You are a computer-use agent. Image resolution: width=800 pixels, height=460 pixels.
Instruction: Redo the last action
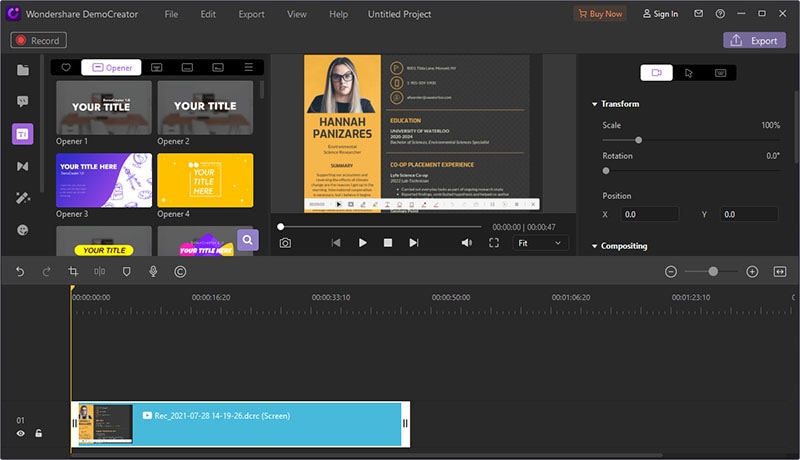click(46, 272)
